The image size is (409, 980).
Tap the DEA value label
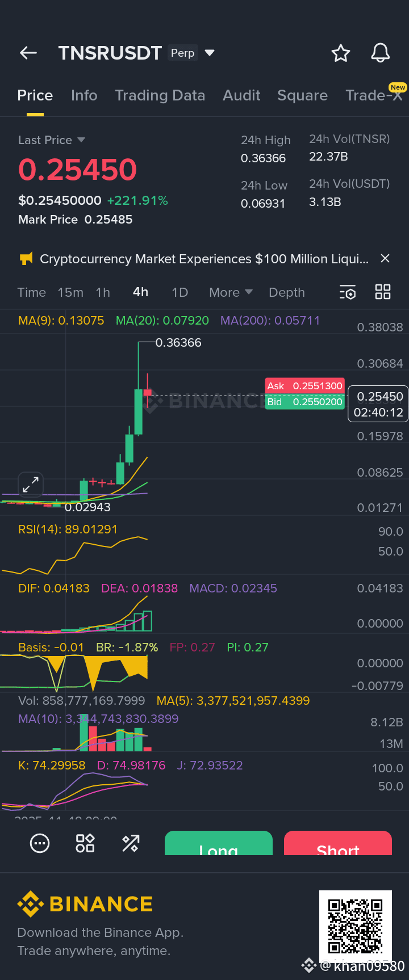139,588
